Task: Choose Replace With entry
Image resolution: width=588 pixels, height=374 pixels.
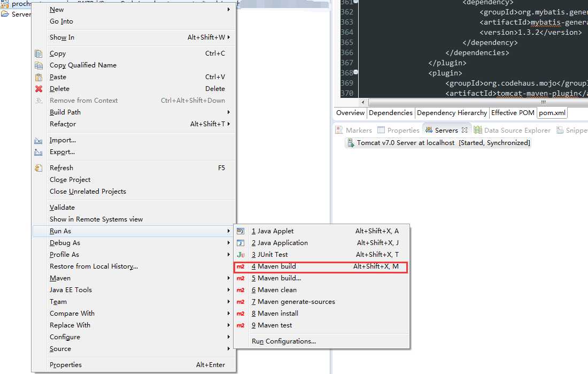Action: pyautogui.click(x=134, y=325)
